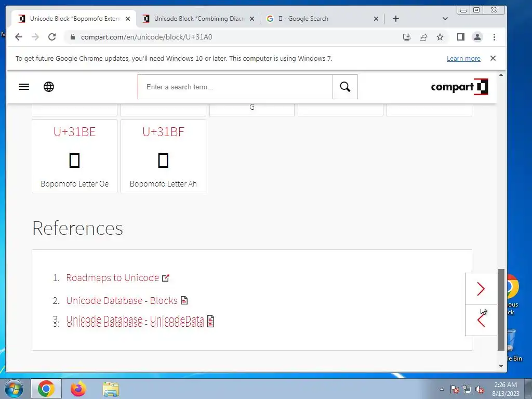The width and height of the screenshot is (532, 399).
Task: Click the Action Center flag tray icon
Action: coord(455,389)
